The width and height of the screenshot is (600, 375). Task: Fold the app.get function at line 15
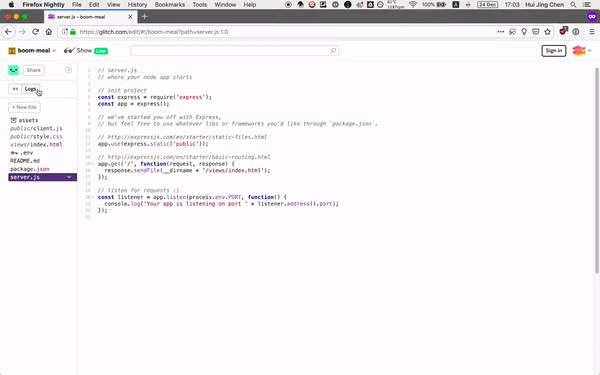(92, 164)
